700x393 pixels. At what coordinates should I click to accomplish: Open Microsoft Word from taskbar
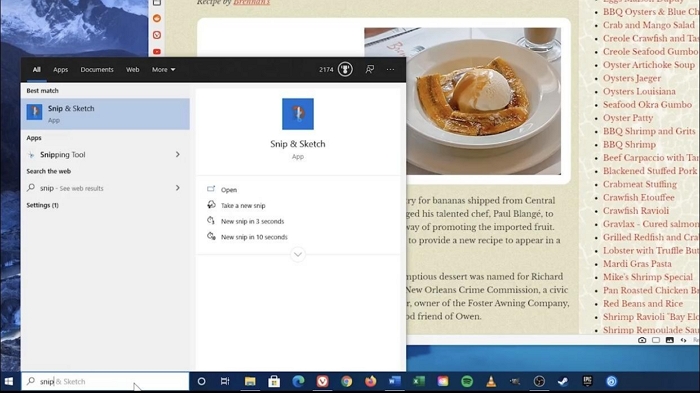395,381
